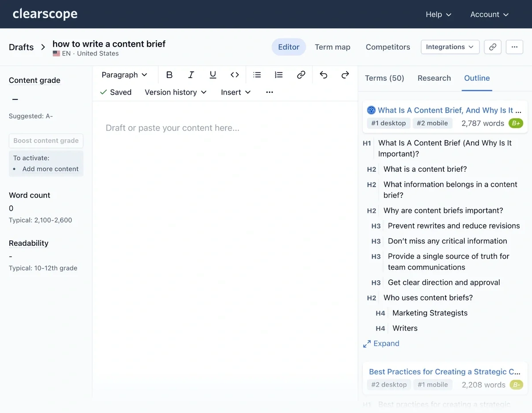Click the Boost content grade button
Screen dimensions: 532x413
click(46, 141)
